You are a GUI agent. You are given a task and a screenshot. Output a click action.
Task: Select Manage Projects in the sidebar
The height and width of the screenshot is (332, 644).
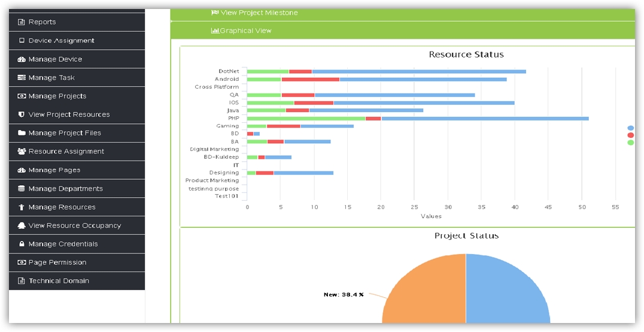77,96
